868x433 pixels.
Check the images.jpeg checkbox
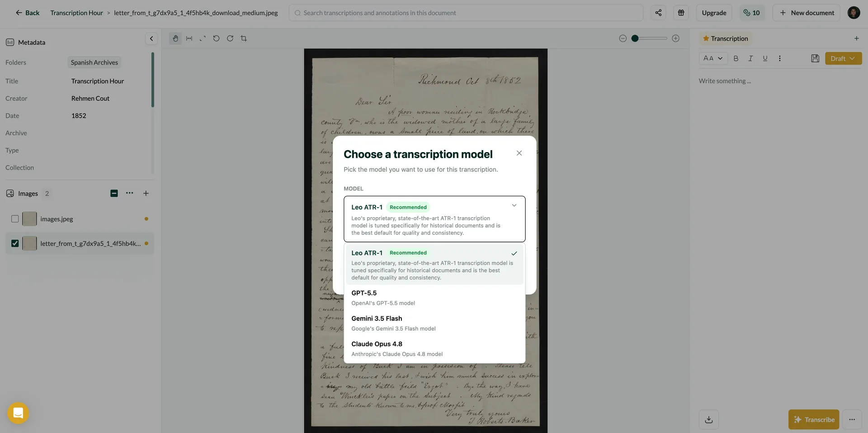(15, 219)
